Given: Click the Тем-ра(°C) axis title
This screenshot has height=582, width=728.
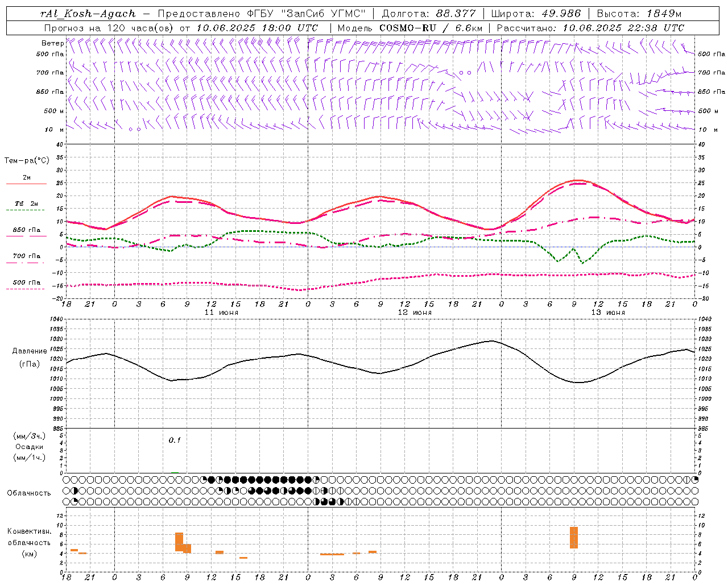Looking at the screenshot, I should pos(27,161).
